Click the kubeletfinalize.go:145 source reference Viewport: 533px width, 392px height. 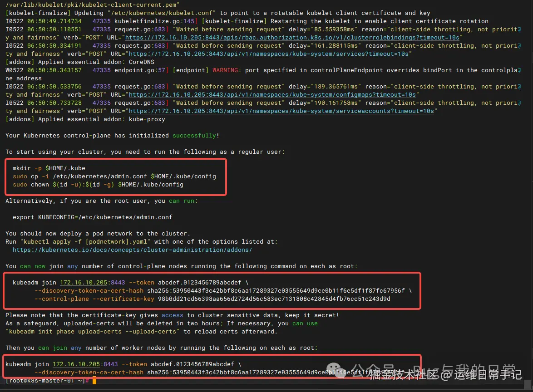coord(154,21)
